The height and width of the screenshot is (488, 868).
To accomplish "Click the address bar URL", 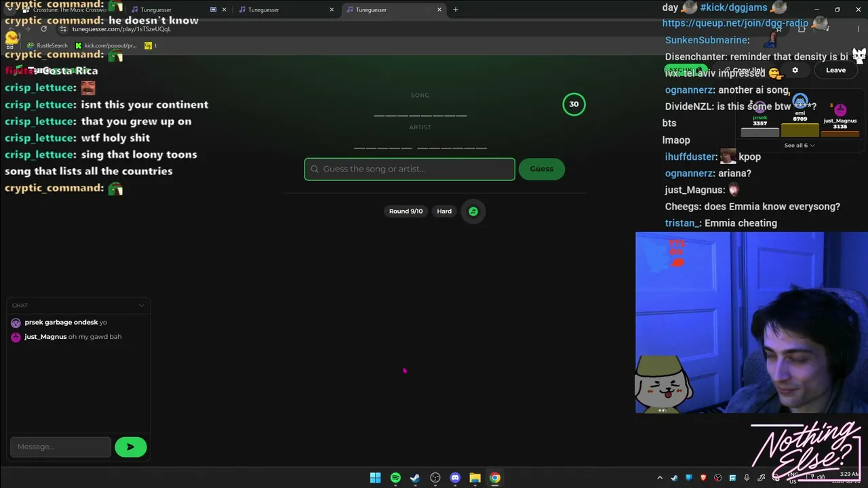I will click(121, 29).
